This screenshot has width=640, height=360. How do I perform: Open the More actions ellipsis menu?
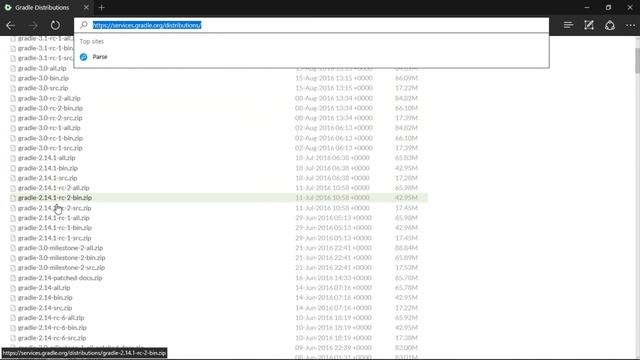point(630,25)
